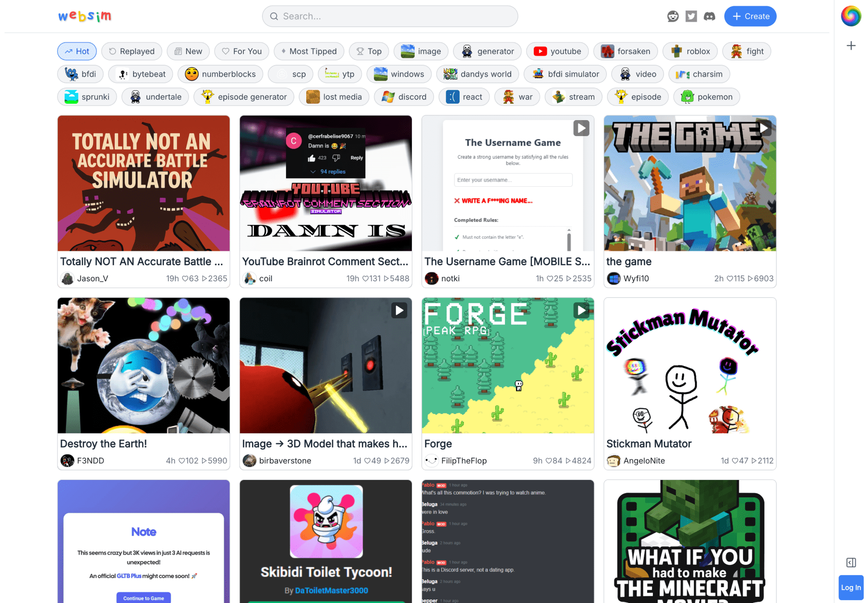Screen dimensions: 868x603
Task: Filter by the sprunki tag
Action: 87,96
